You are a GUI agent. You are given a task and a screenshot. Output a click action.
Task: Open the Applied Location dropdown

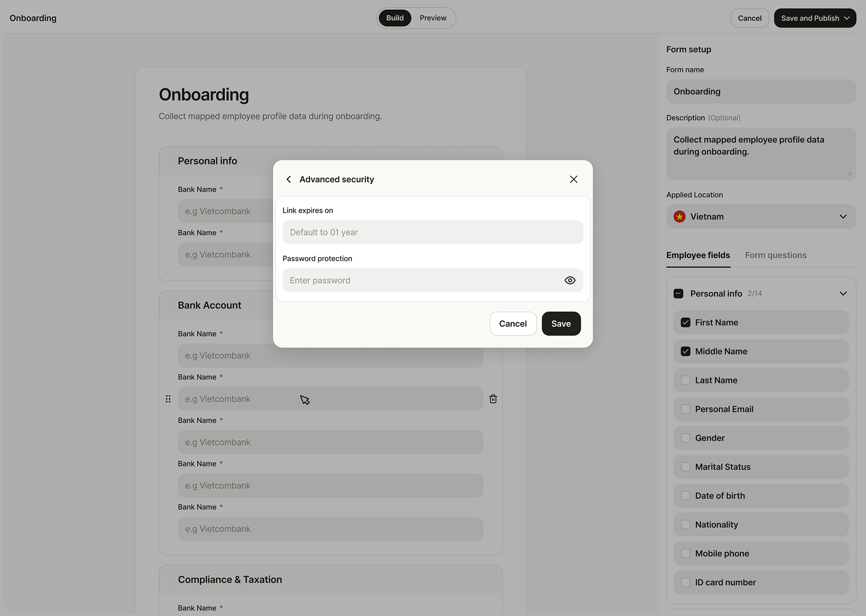pos(761,217)
